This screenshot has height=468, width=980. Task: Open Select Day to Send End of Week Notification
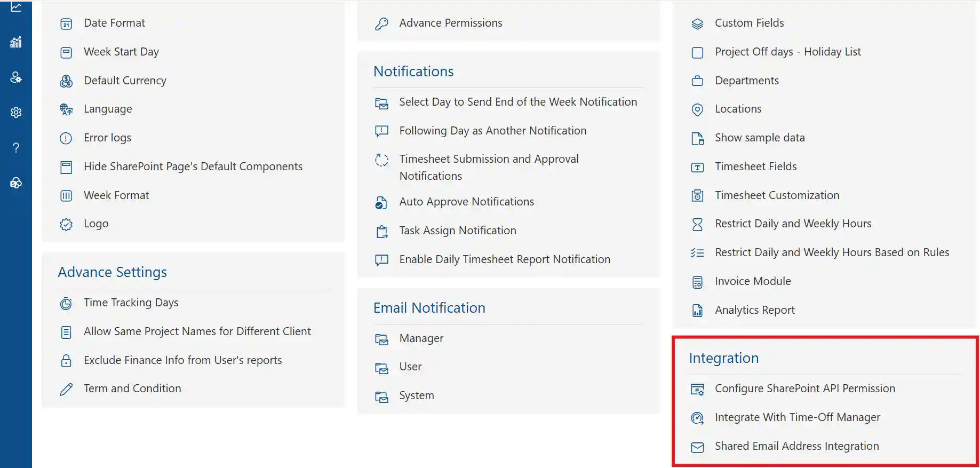point(518,102)
